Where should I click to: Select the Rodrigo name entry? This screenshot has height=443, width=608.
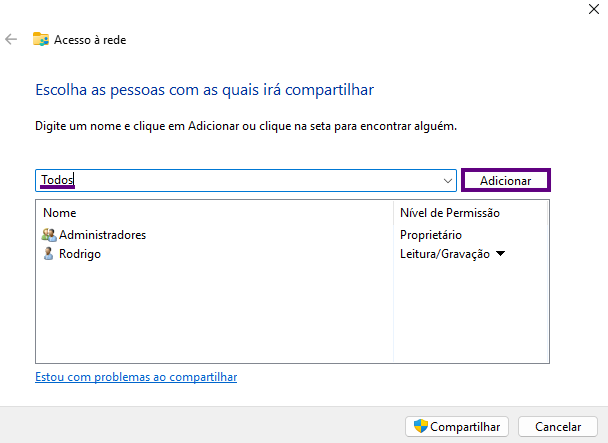tap(80, 254)
